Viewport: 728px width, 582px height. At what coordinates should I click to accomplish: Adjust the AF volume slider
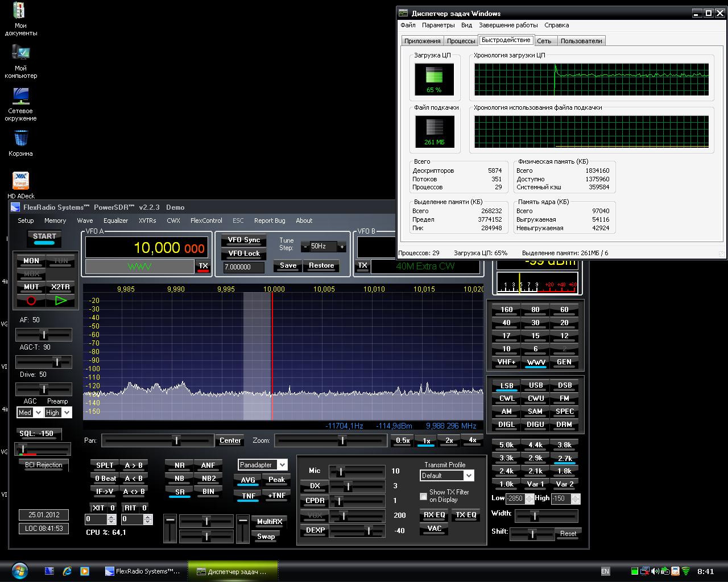(x=43, y=335)
